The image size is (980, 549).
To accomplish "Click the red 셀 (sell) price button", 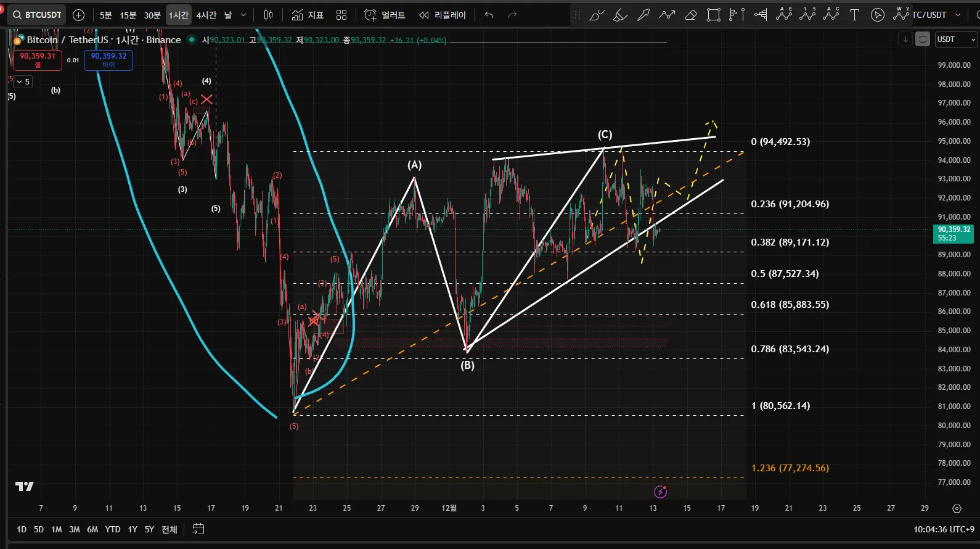I will click(38, 60).
